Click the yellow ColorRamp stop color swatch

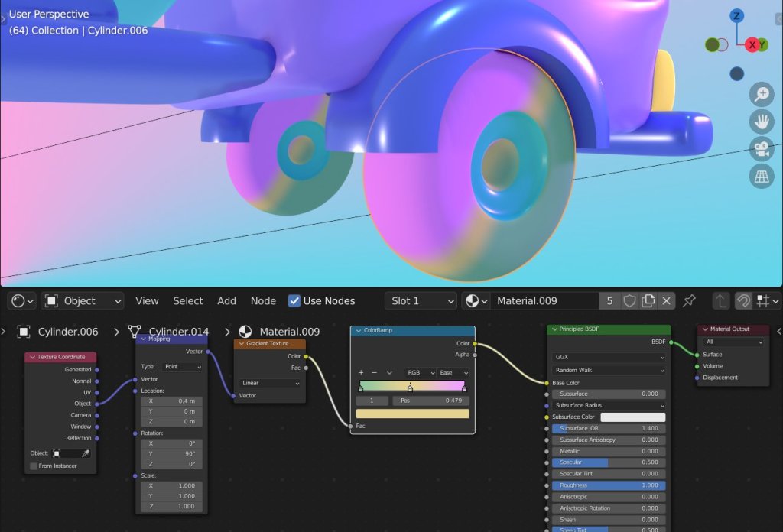(x=412, y=414)
